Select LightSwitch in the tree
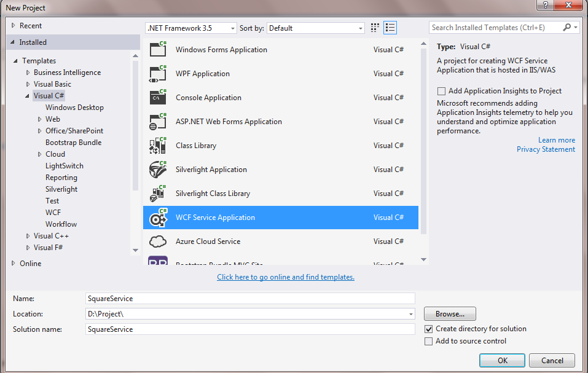Screen dimensions: 588x373 [x=64, y=166]
